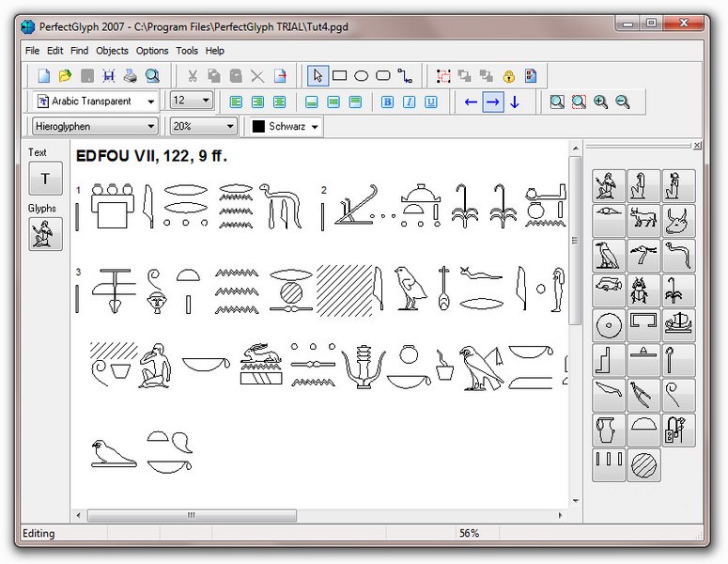Open the Tools menu
Image resolution: width=728 pixels, height=564 pixels.
(x=187, y=51)
